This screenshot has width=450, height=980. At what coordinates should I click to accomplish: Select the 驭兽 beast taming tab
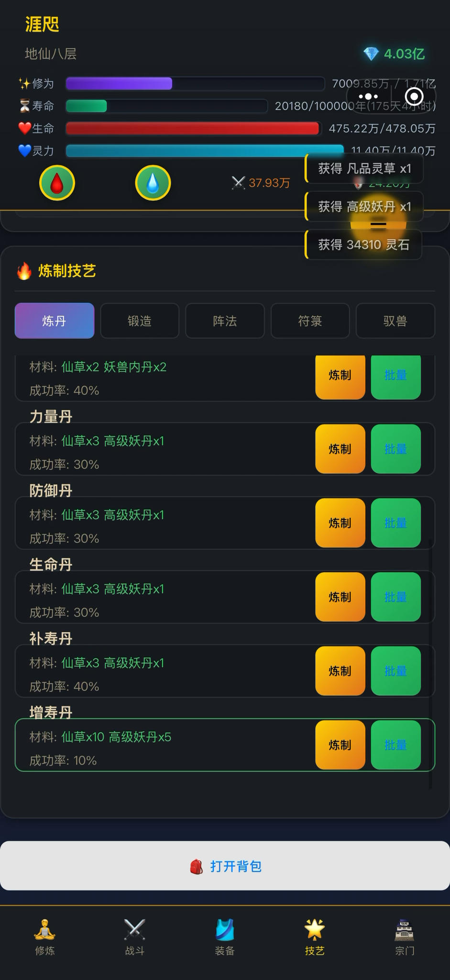click(395, 321)
